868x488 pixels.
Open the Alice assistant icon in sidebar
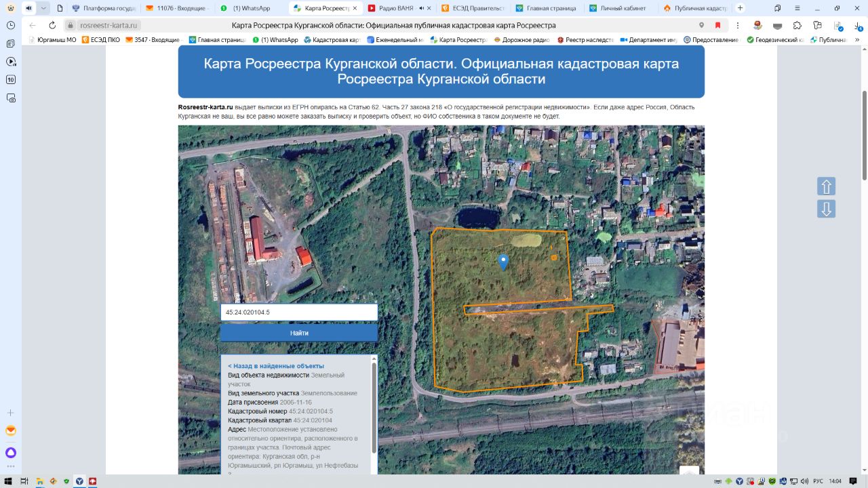click(11, 453)
